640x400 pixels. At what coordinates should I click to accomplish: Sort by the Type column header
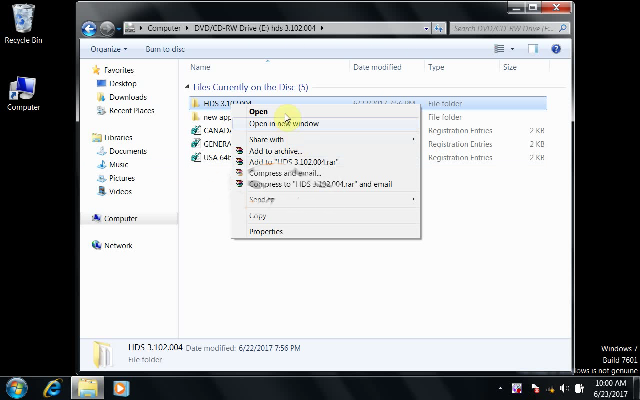tap(436, 67)
